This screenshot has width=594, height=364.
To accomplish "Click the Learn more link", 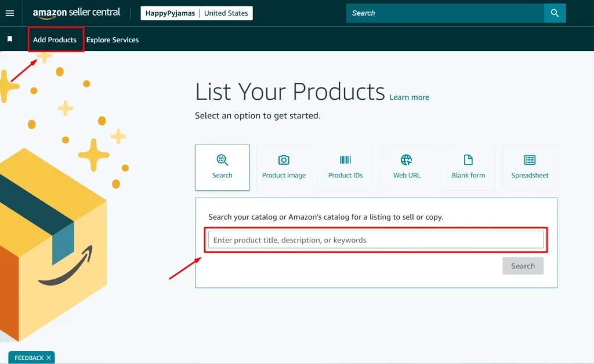I will click(409, 97).
